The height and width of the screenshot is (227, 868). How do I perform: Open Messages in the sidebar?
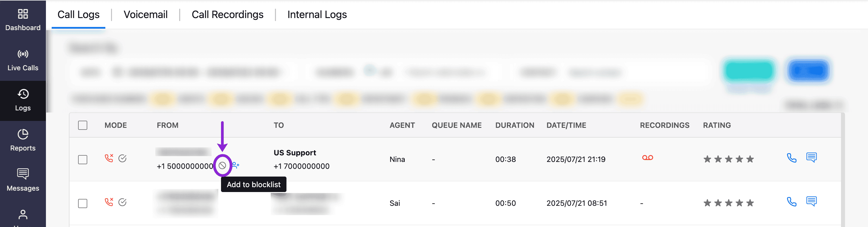[23, 181]
